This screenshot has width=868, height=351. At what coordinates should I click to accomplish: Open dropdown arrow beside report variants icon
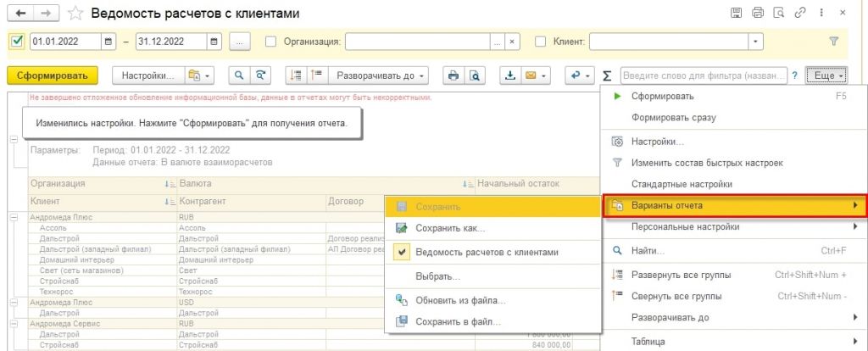tap(209, 75)
